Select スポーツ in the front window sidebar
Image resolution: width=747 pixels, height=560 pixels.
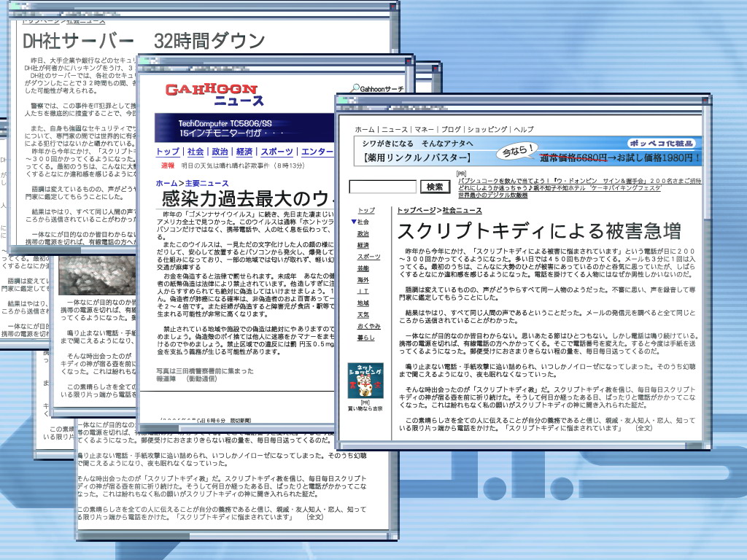[368, 257]
